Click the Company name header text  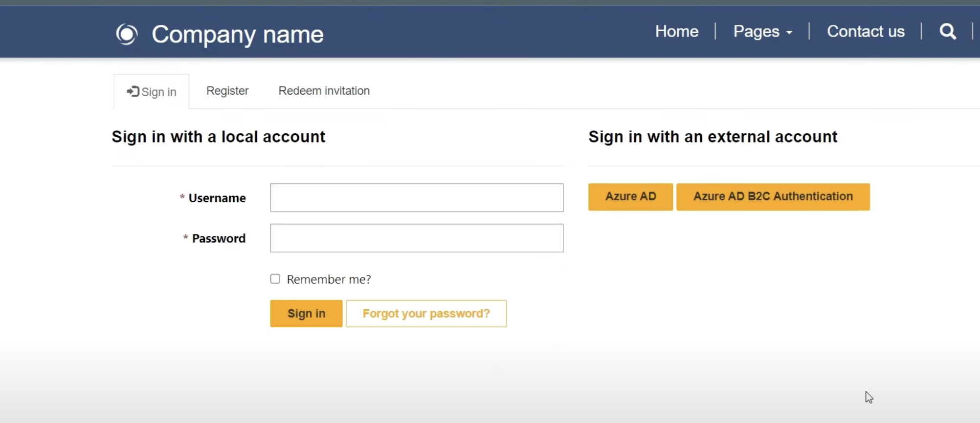point(238,34)
